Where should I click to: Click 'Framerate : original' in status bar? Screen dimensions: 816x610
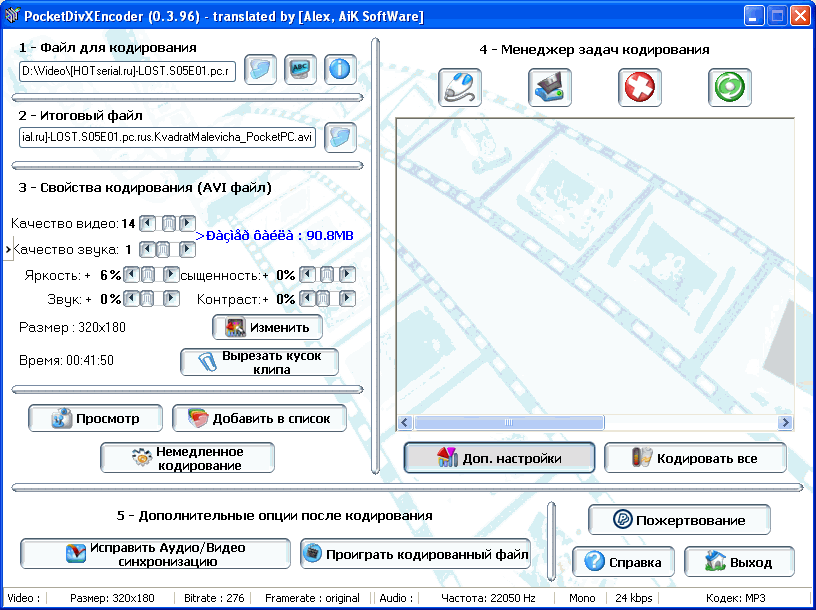point(312,598)
